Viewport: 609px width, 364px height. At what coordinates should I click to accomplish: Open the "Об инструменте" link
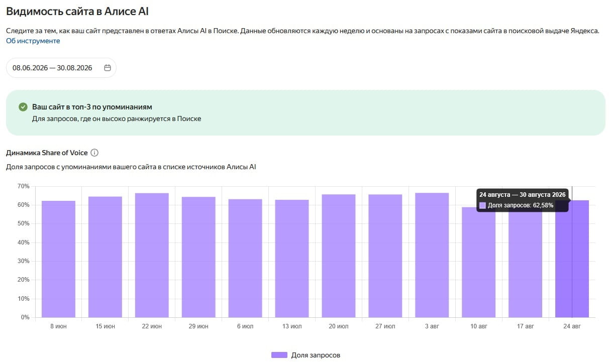pyautogui.click(x=33, y=41)
